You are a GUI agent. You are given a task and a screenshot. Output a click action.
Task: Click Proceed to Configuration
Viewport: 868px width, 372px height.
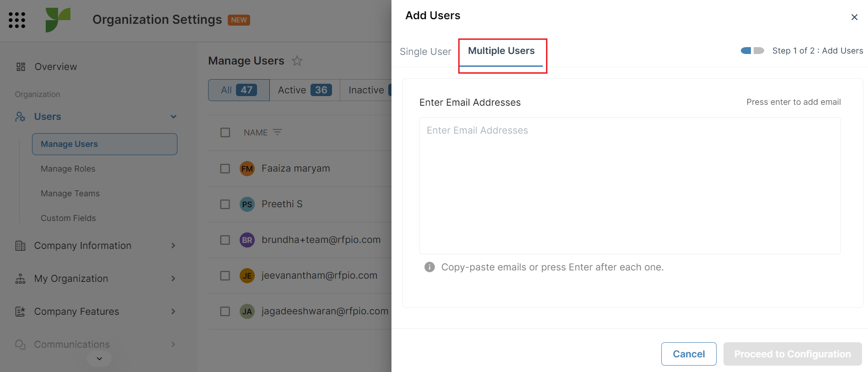(792, 354)
